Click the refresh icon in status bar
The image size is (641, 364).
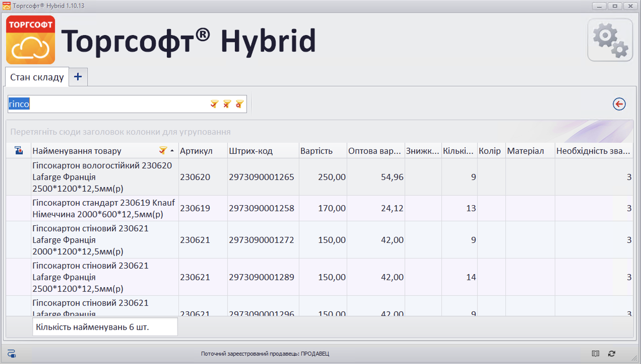pos(612,353)
